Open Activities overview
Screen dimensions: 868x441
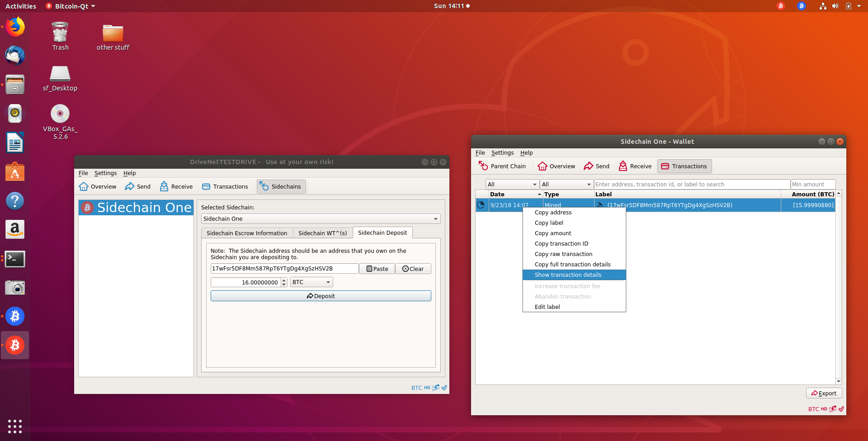tap(21, 6)
